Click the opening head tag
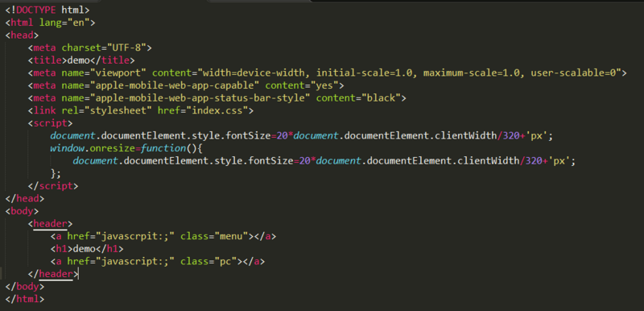644x311 pixels. pos(22,35)
